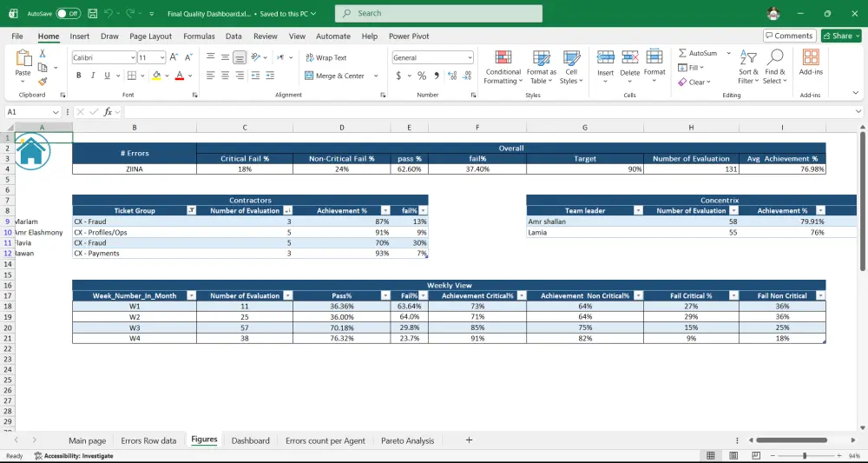Image resolution: width=868 pixels, height=463 pixels.
Task: Save the workbook with the disk icon
Action: coord(93,13)
